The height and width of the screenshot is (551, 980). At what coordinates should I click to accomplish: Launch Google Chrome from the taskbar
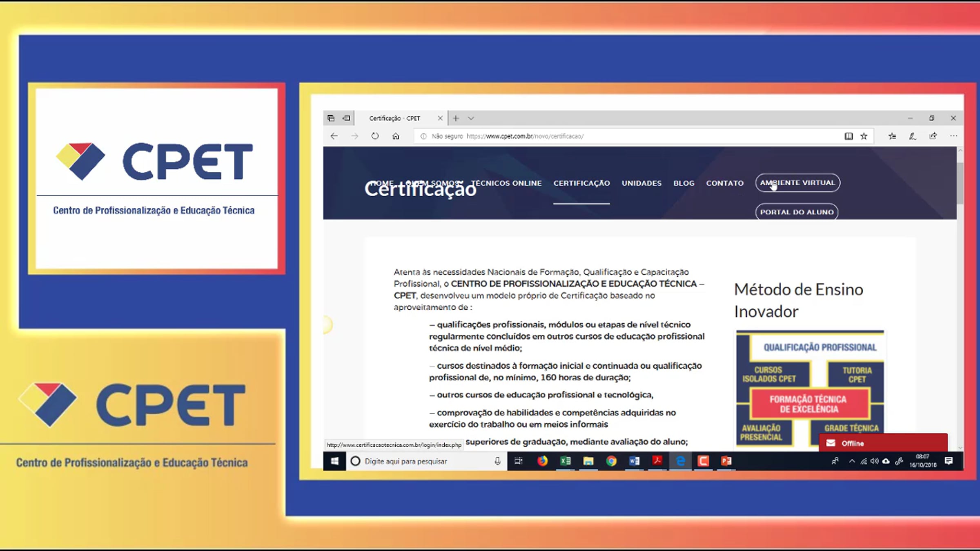[x=611, y=461]
